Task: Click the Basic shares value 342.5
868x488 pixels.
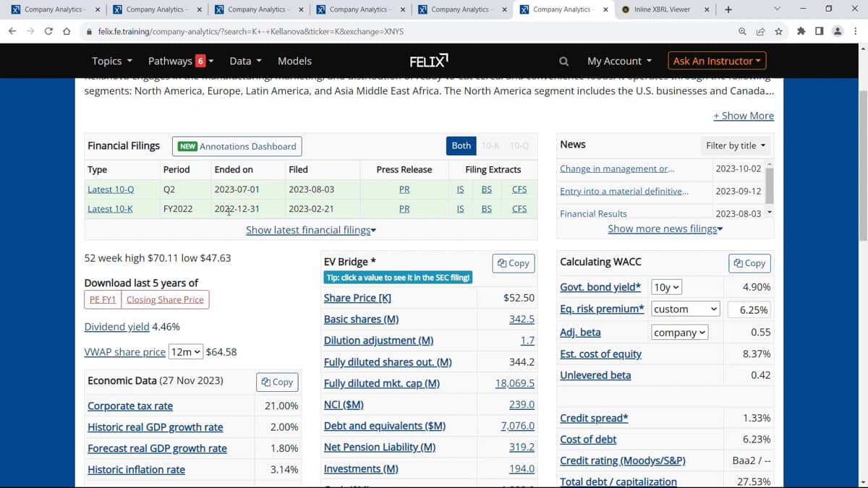Action: click(522, 319)
